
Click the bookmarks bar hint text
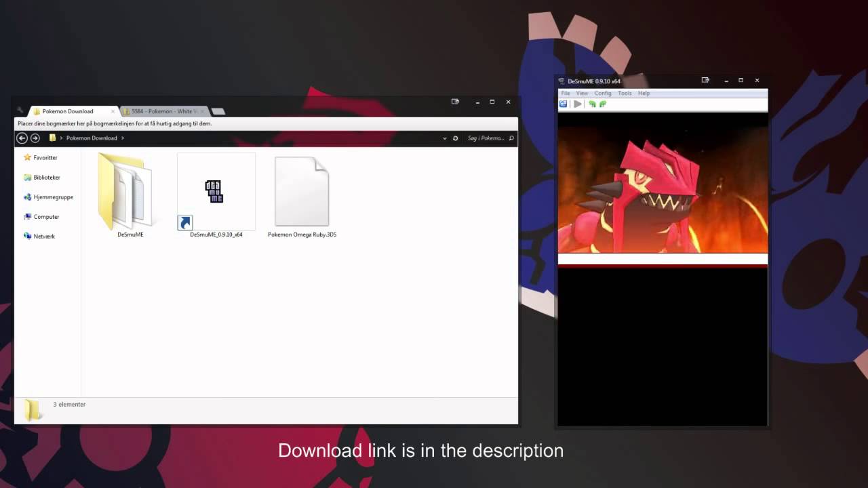coord(115,124)
